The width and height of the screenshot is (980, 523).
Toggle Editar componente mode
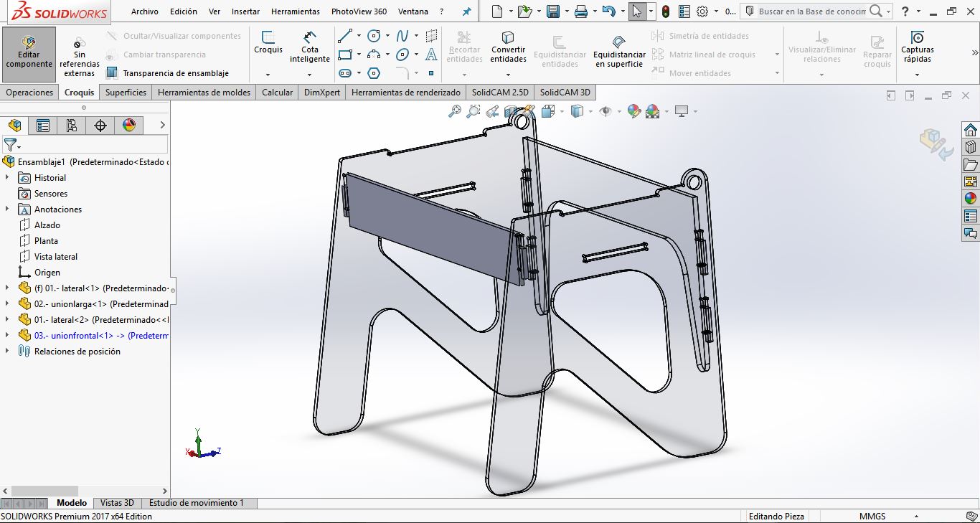(29, 50)
